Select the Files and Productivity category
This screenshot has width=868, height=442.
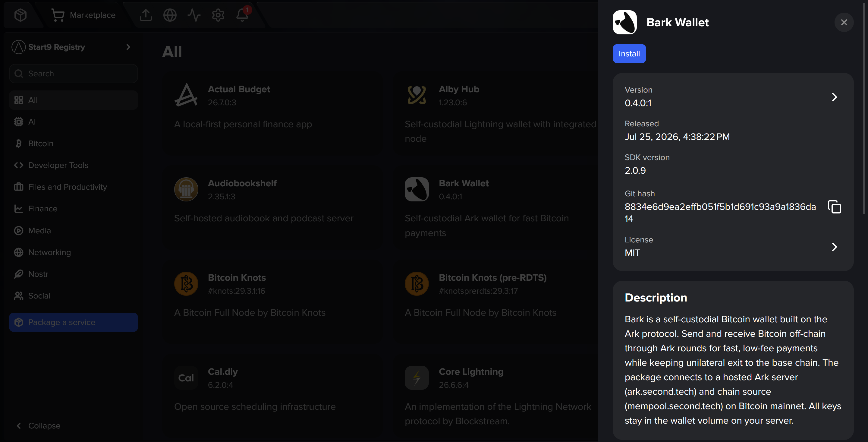pyautogui.click(x=73, y=187)
